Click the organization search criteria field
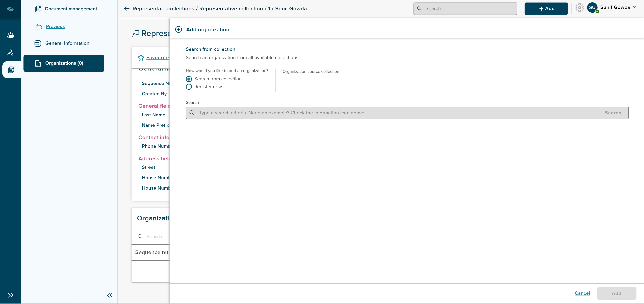Screen dimensions: 644x304 pos(398,113)
